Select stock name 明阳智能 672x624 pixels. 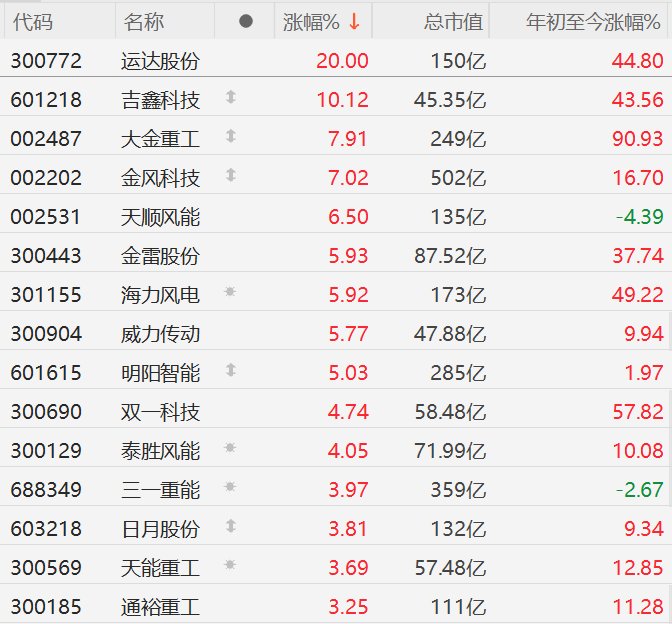(160, 373)
